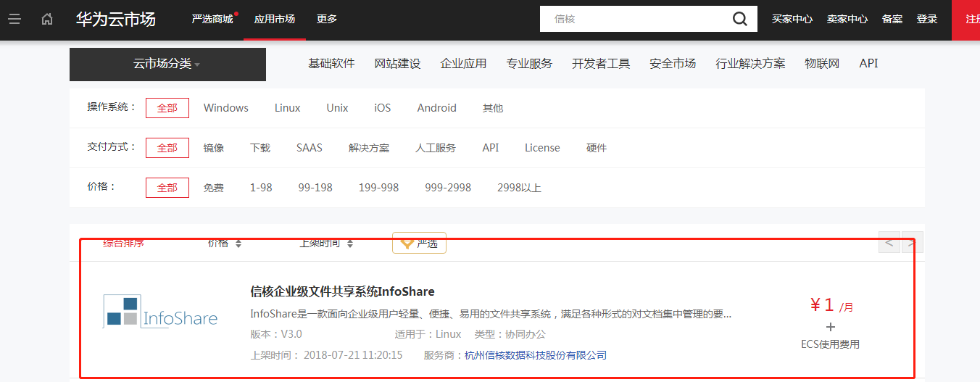Filter operating system by Linux

287,108
